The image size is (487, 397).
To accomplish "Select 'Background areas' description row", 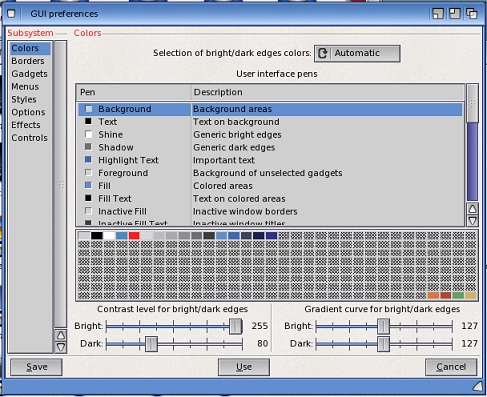I will click(x=232, y=109).
